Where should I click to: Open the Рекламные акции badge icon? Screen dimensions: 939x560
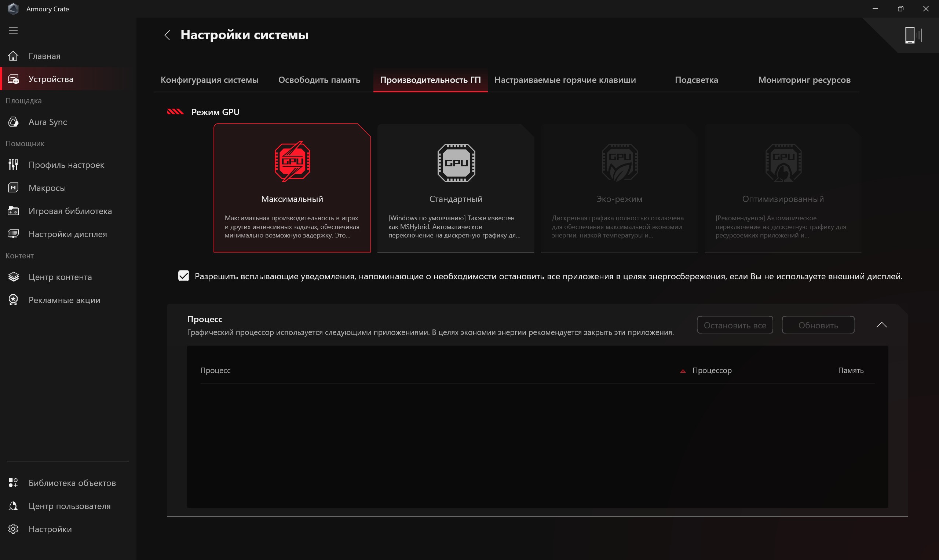[x=13, y=300]
